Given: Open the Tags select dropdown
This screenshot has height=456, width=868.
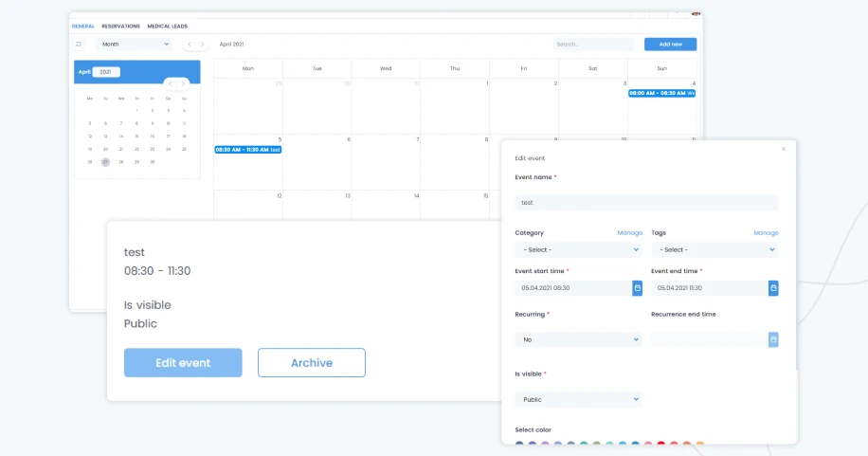Looking at the screenshot, I should click(x=714, y=250).
